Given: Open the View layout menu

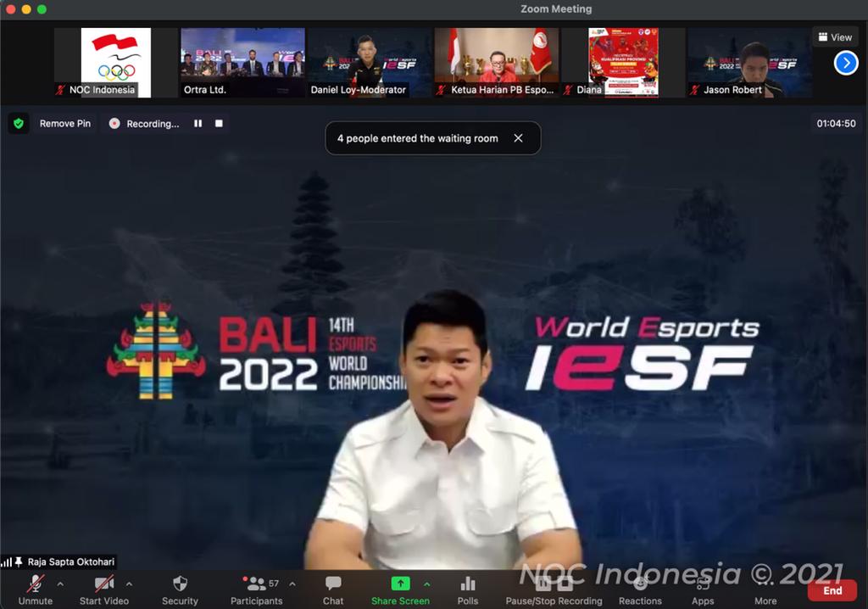Looking at the screenshot, I should click(835, 37).
